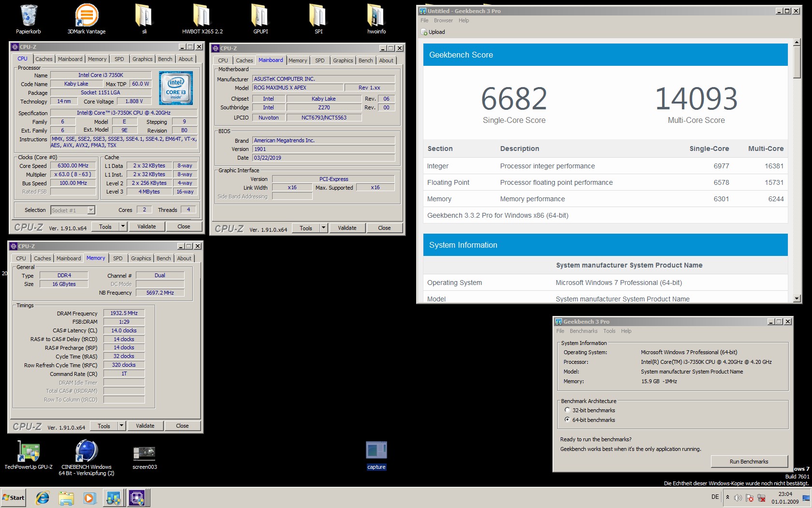Open Windows Explorer from the taskbar
This screenshot has height=508, width=812.
pyautogui.click(x=66, y=497)
